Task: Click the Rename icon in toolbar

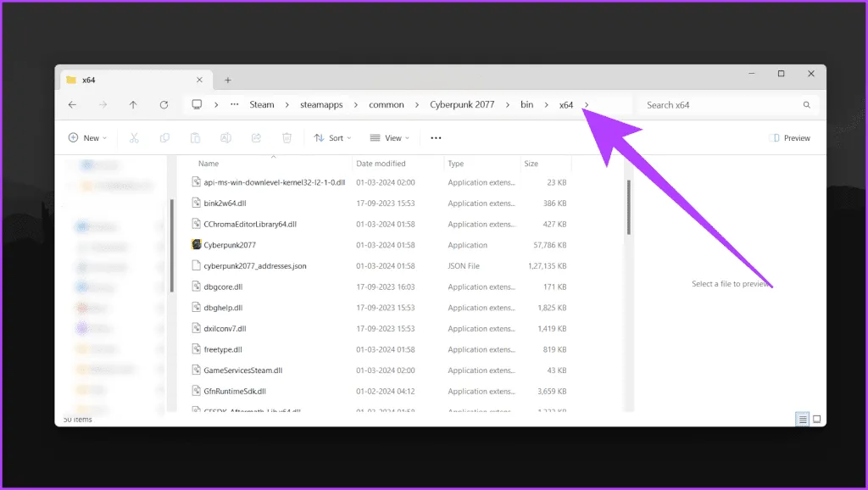Action: click(x=225, y=138)
